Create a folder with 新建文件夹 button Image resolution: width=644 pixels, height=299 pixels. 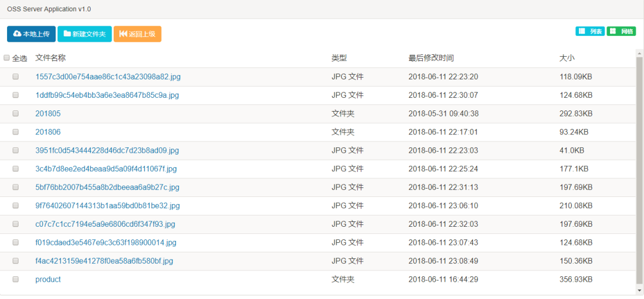(84, 34)
